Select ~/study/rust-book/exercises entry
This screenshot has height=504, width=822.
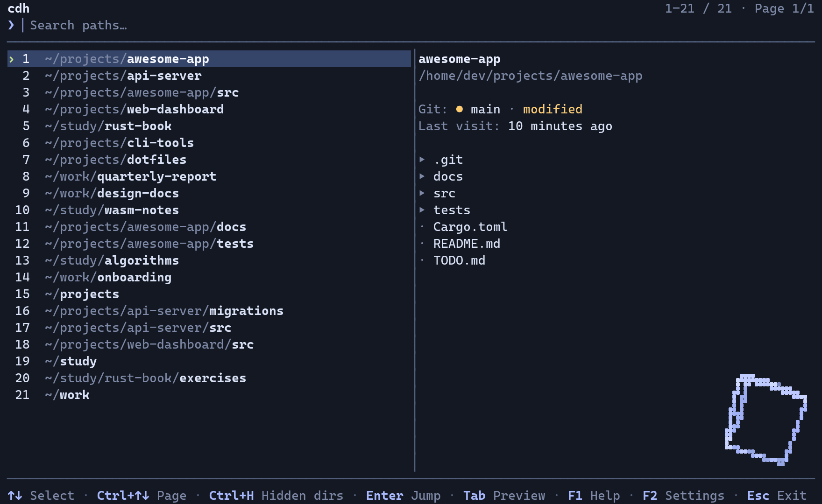pos(209,378)
